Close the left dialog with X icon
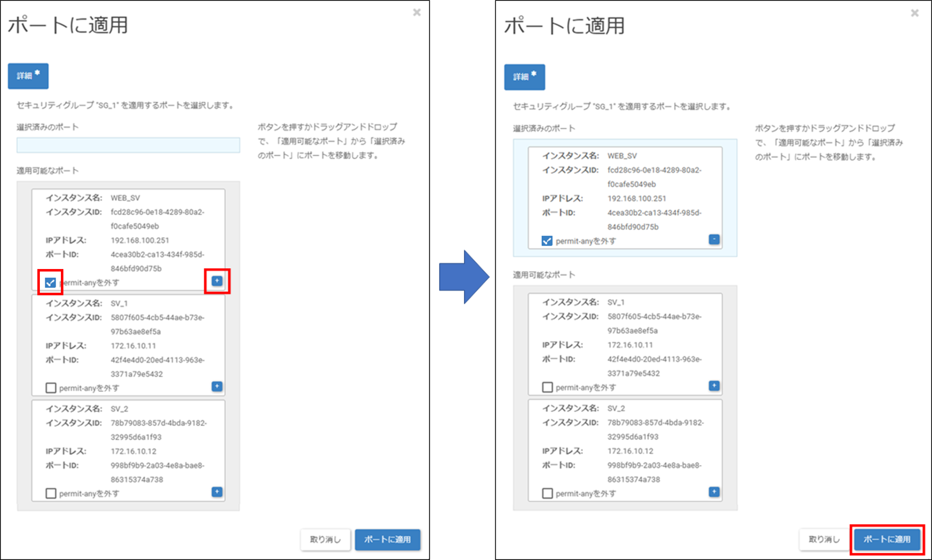Viewport: 932px width, 560px height. point(417,12)
